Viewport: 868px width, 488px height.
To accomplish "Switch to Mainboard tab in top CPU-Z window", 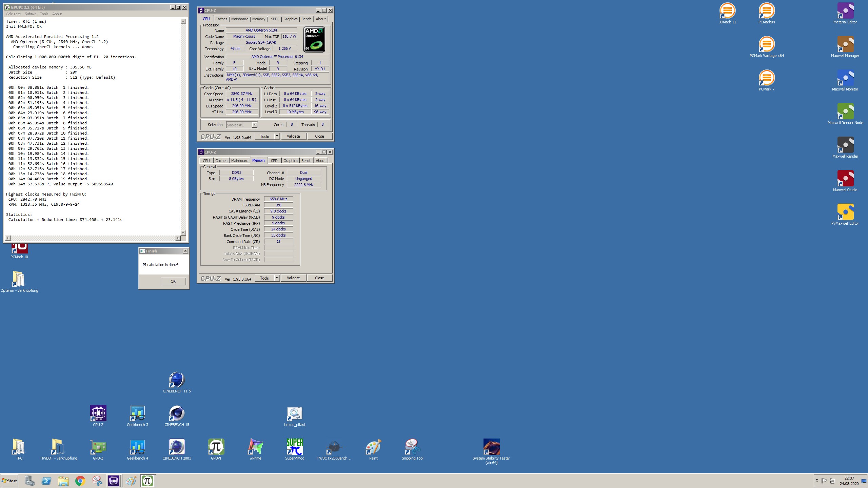I will (240, 19).
